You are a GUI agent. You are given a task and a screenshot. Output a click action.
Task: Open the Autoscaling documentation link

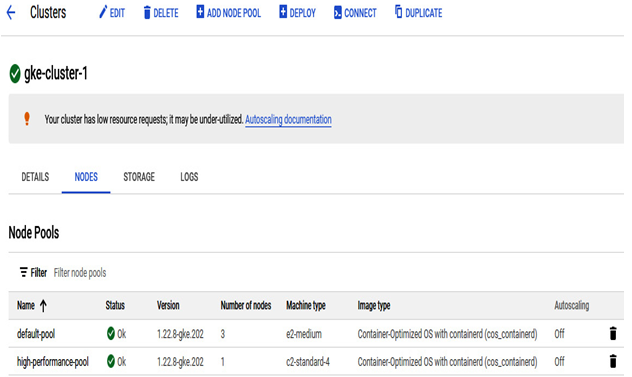point(288,120)
